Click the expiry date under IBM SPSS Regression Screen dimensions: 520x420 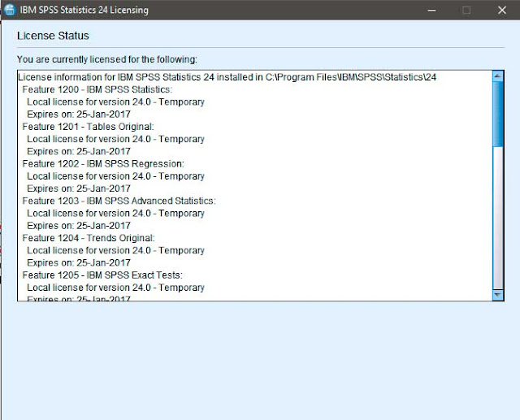click(x=79, y=188)
